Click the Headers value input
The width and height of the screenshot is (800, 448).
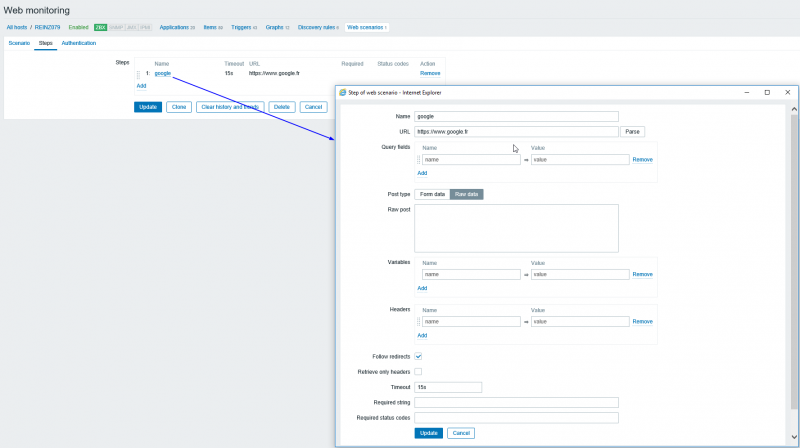(x=580, y=321)
